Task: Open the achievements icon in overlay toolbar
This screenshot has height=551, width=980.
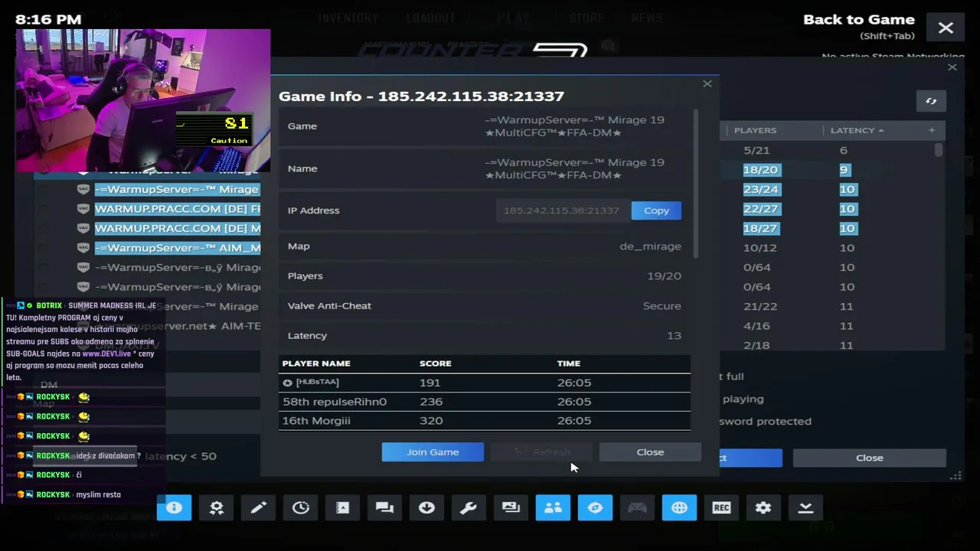Action: (x=216, y=507)
